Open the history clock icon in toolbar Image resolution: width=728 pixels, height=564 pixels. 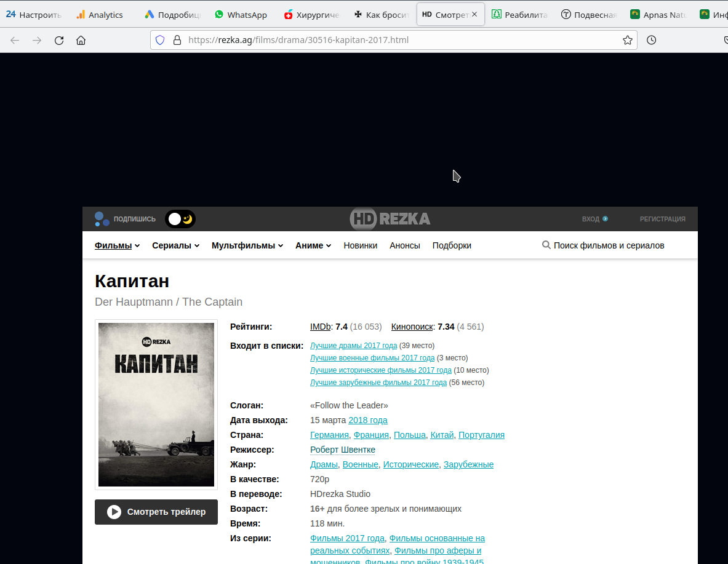point(652,40)
